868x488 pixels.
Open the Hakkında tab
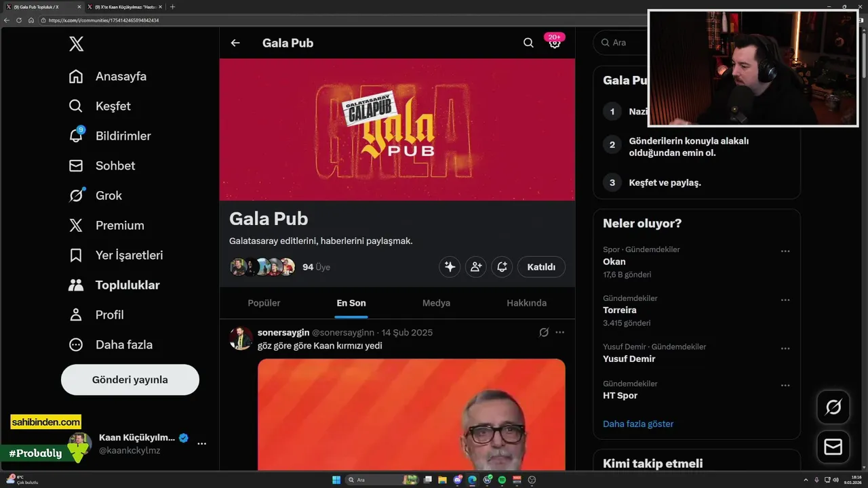tap(526, 303)
